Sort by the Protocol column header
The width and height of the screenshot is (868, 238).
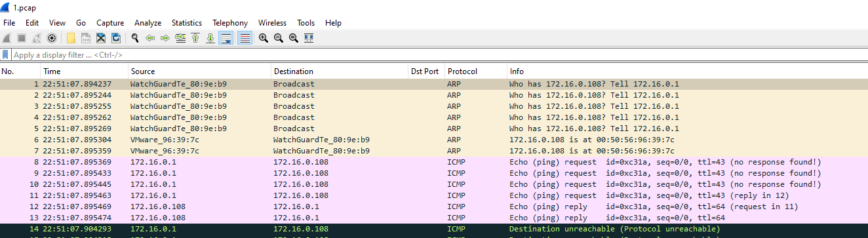point(476,71)
